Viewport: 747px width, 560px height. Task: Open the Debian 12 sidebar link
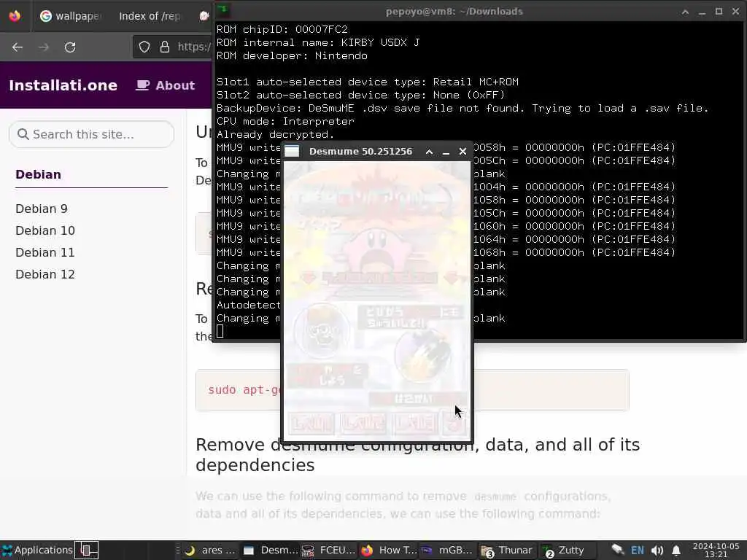[44, 274]
